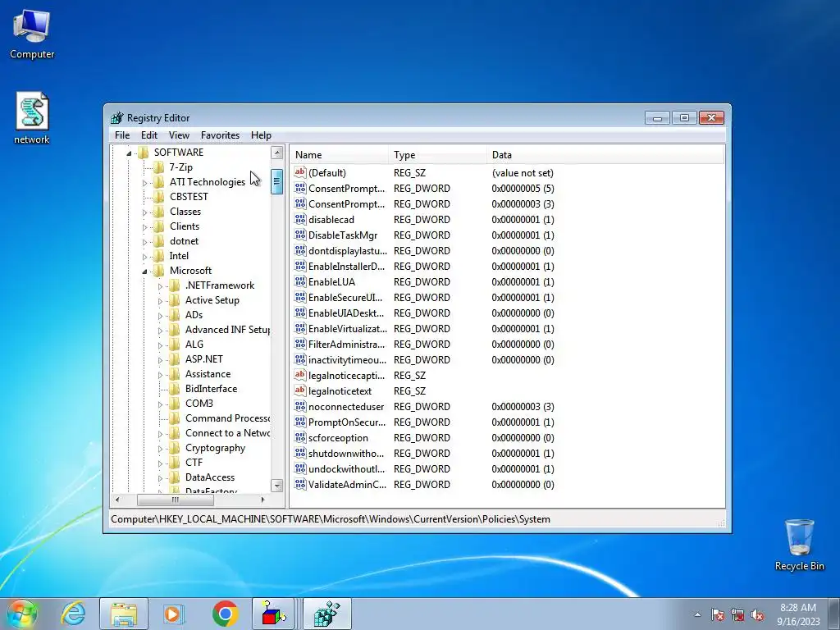This screenshot has width=840, height=630.
Task: Open the Favorites menu
Action: coord(220,135)
